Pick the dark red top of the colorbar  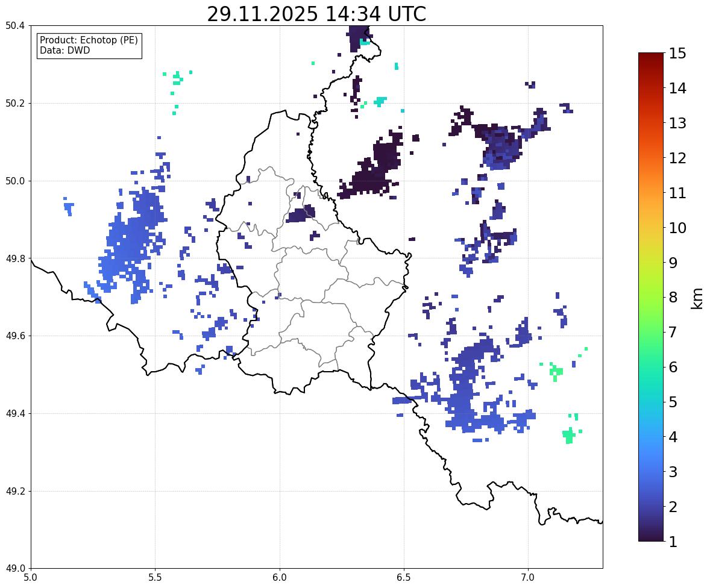click(651, 56)
